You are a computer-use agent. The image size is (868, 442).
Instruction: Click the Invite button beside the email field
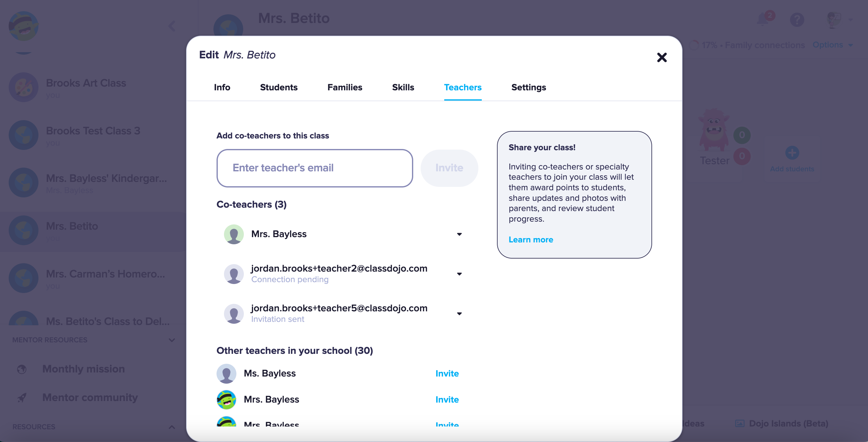(x=449, y=168)
